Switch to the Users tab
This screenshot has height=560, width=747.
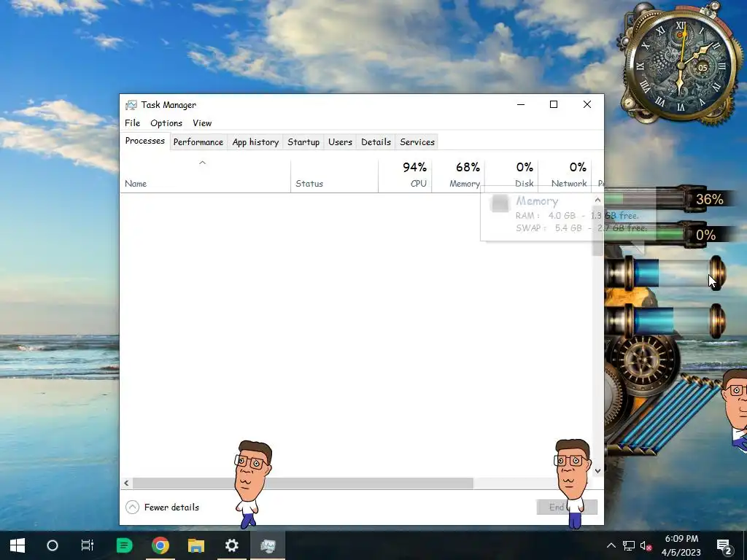(340, 142)
